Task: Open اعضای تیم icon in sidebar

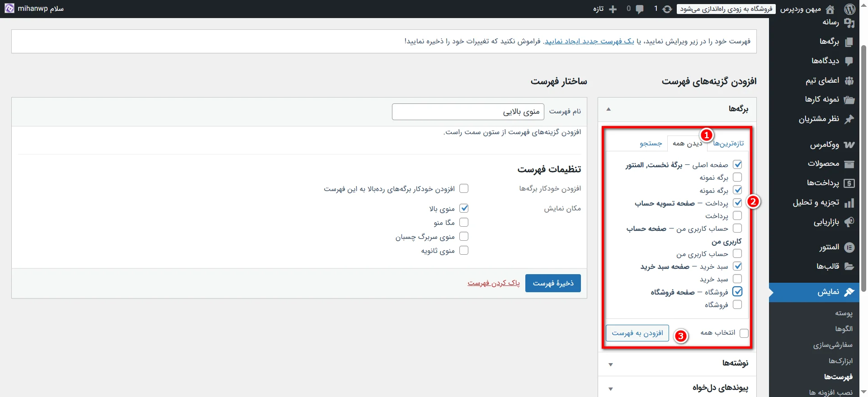Action: 849,80
